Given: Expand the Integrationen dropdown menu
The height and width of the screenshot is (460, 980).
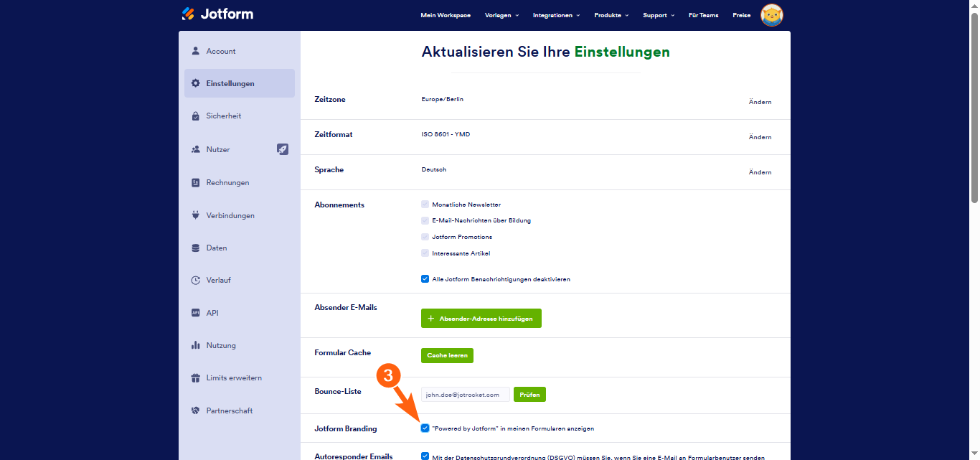Looking at the screenshot, I should point(556,15).
